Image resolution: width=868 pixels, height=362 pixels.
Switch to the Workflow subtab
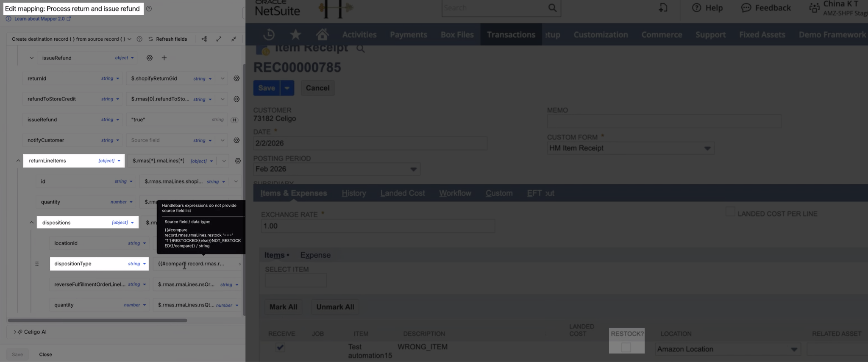click(455, 193)
